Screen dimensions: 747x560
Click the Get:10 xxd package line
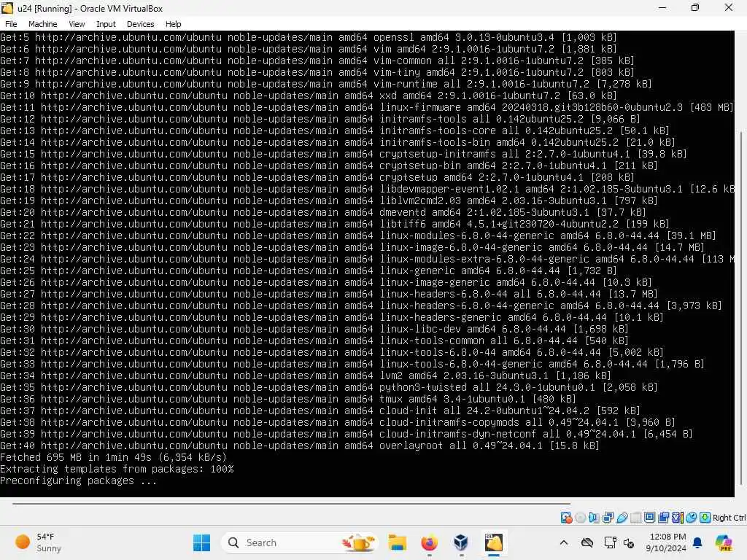pyautogui.click(x=309, y=96)
